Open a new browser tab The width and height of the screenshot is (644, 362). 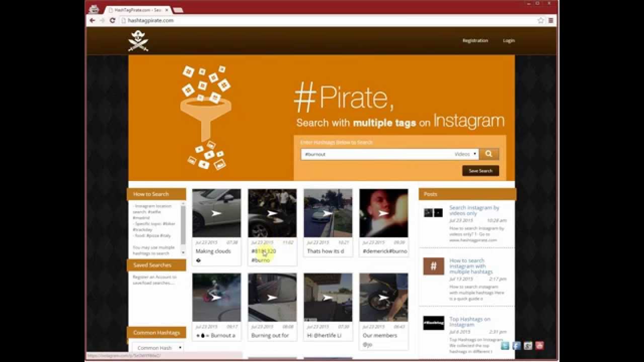[x=178, y=10]
